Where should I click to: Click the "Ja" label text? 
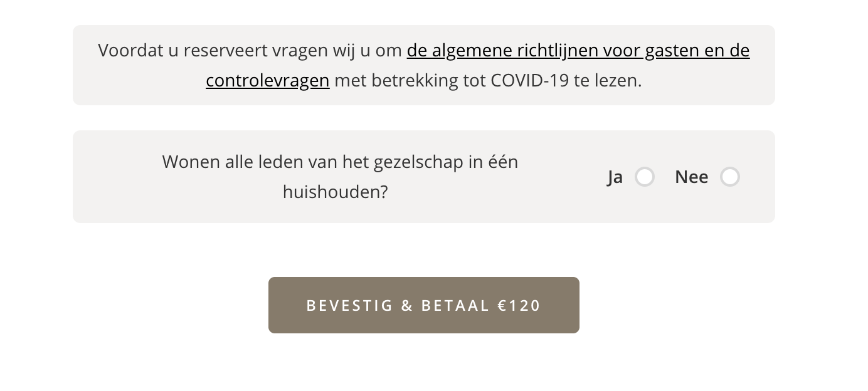tap(615, 177)
